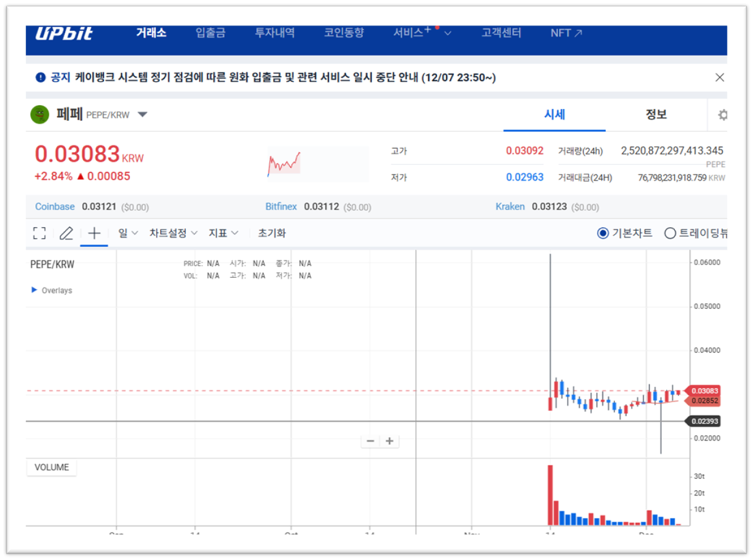Go to 투자내역 page

coord(275,33)
